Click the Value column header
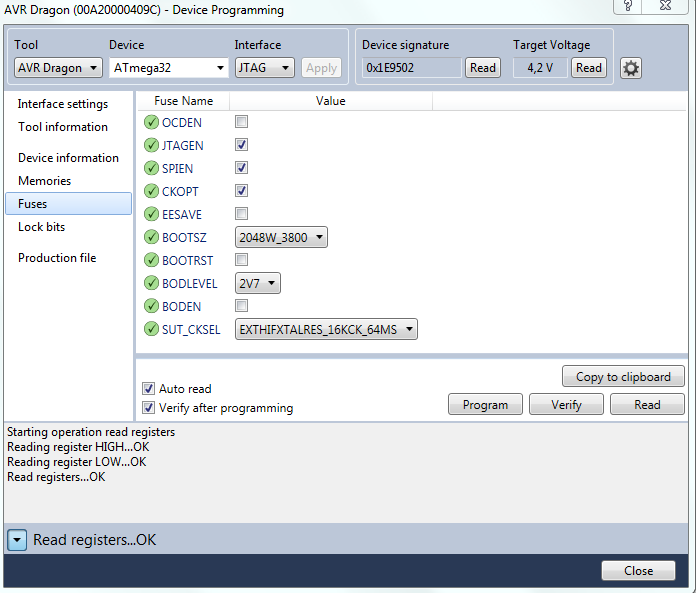The image size is (696, 593). point(331,101)
